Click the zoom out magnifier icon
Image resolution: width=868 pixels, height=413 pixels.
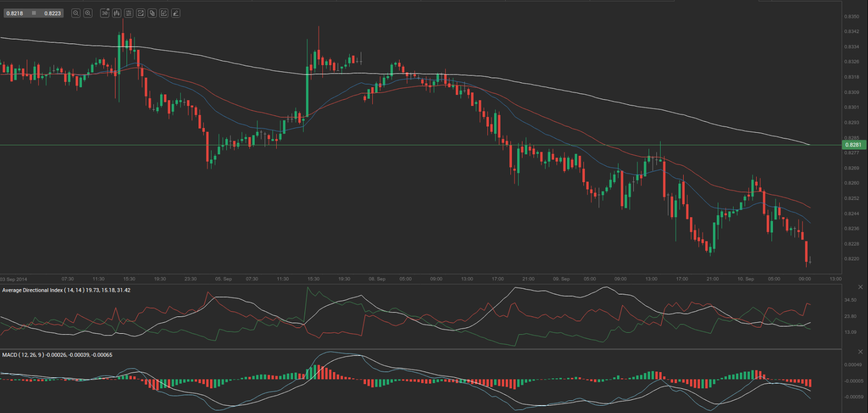[76, 13]
